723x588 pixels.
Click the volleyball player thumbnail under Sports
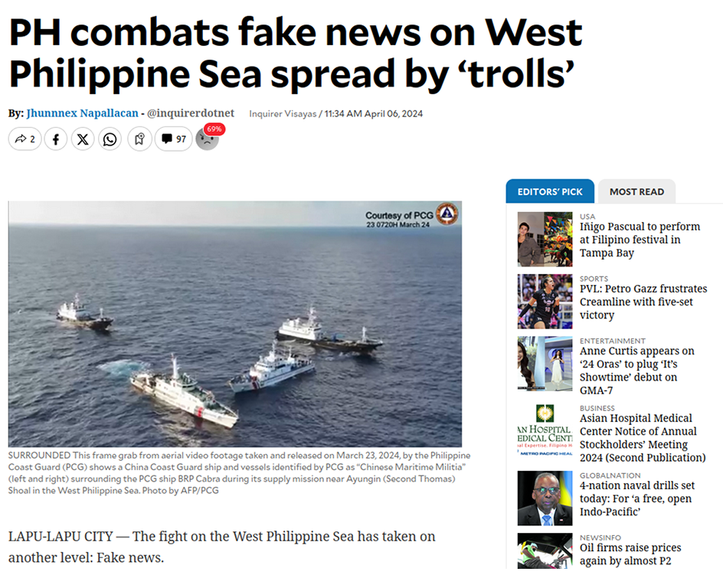(545, 302)
